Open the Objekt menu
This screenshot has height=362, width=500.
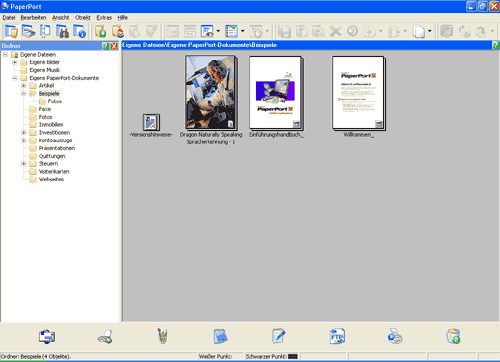[x=83, y=18]
